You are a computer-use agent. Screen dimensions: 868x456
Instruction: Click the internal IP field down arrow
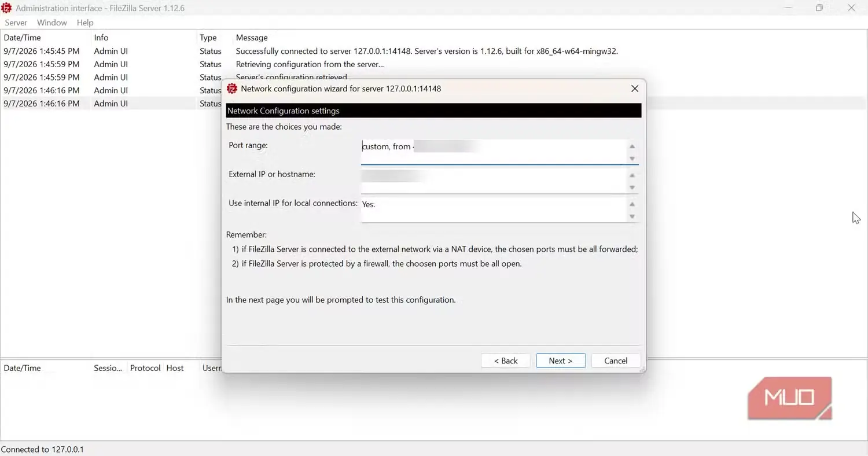coord(632,216)
